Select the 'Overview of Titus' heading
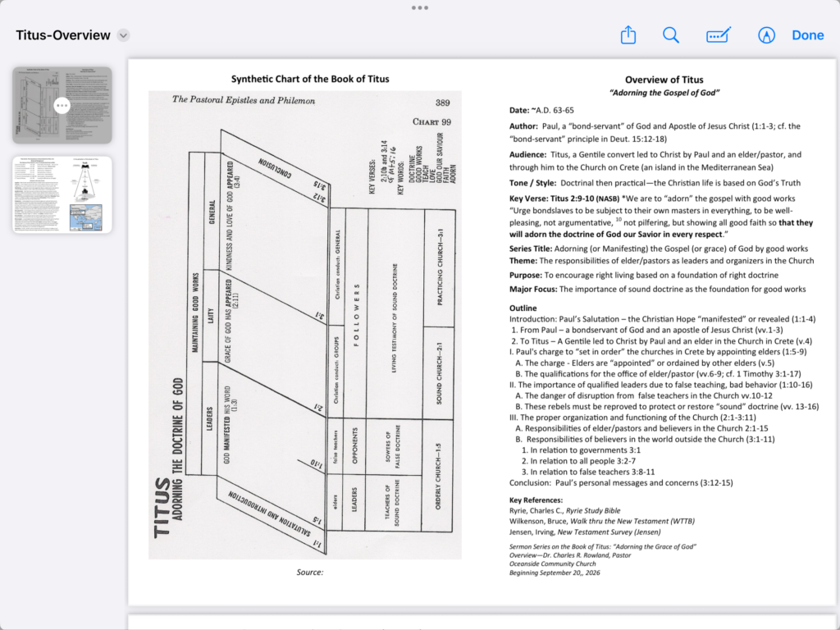The height and width of the screenshot is (630, 840). coord(664,80)
